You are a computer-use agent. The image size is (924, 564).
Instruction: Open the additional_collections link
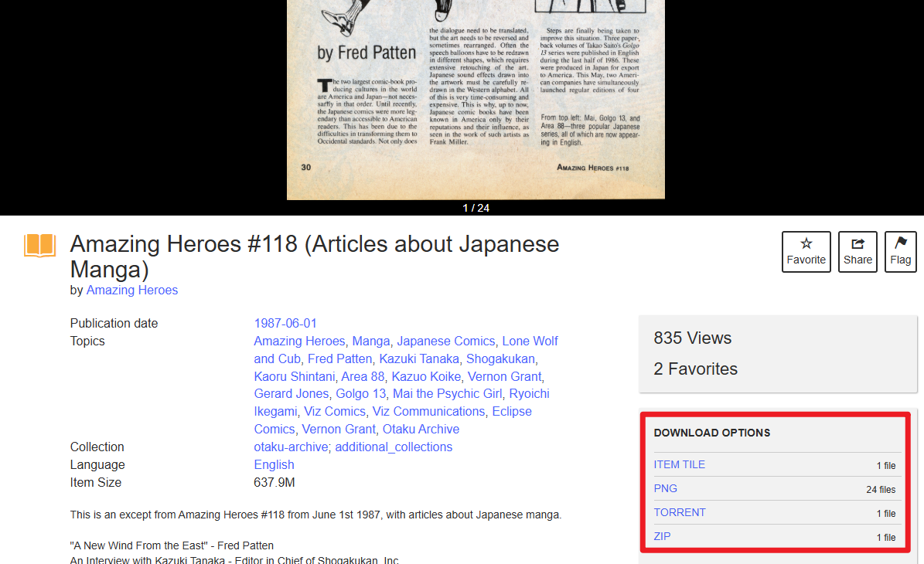click(x=394, y=447)
